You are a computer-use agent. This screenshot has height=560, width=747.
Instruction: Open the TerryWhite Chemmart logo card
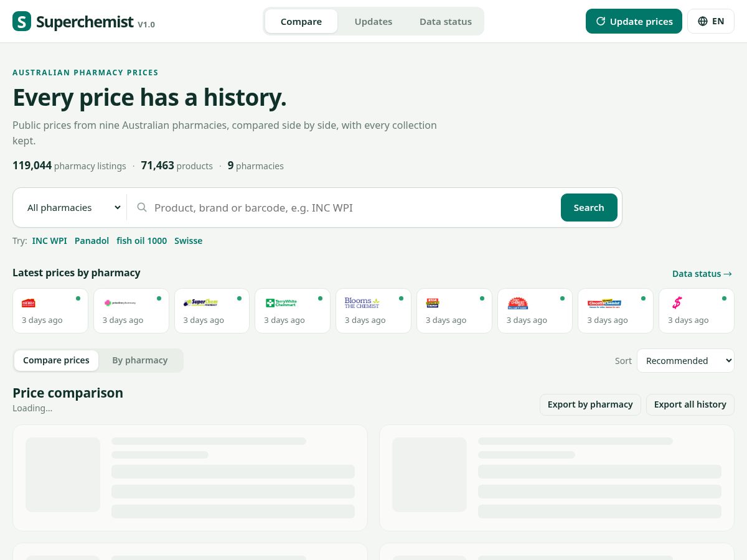point(293,310)
